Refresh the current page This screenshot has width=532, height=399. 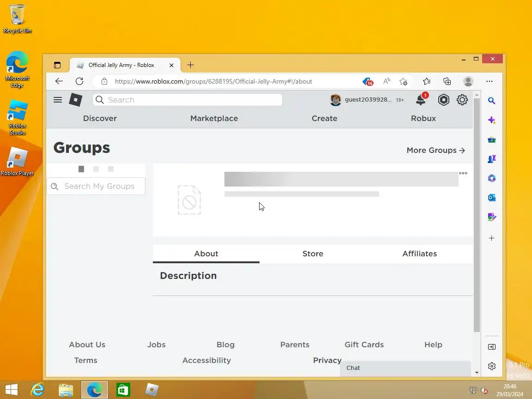click(x=79, y=81)
